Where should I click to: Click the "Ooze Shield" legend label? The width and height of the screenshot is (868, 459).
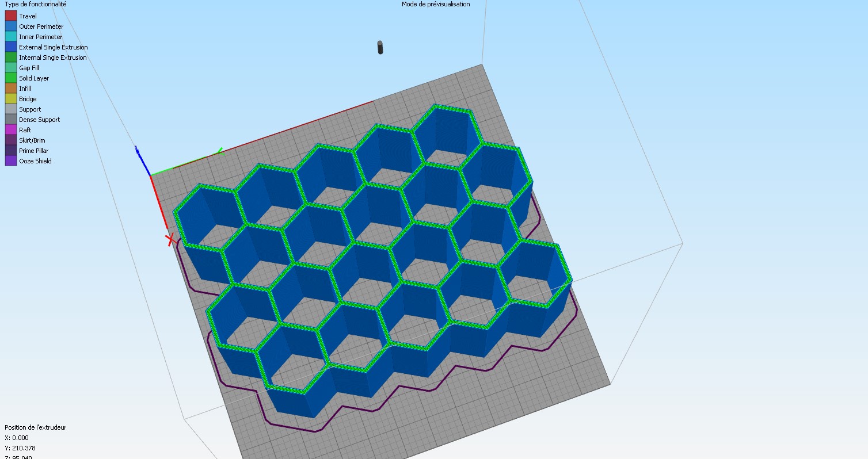coord(36,161)
